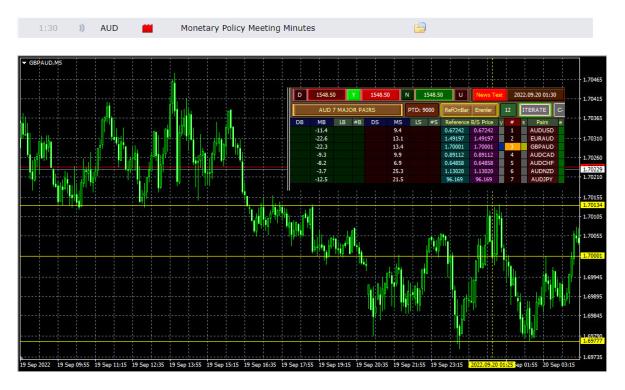Screen dimensions: 625x390
Task: Select the AUD currency label in the news row
Action: tap(109, 28)
